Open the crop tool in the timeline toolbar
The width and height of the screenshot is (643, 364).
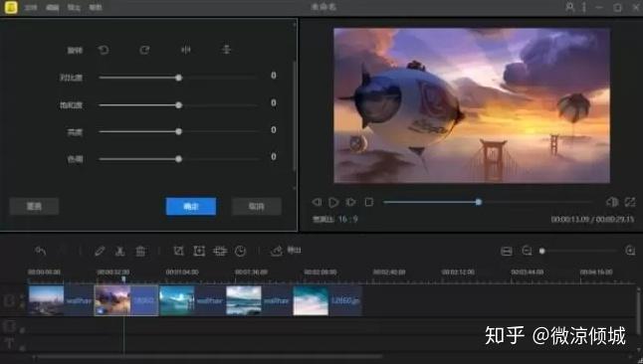coord(178,251)
